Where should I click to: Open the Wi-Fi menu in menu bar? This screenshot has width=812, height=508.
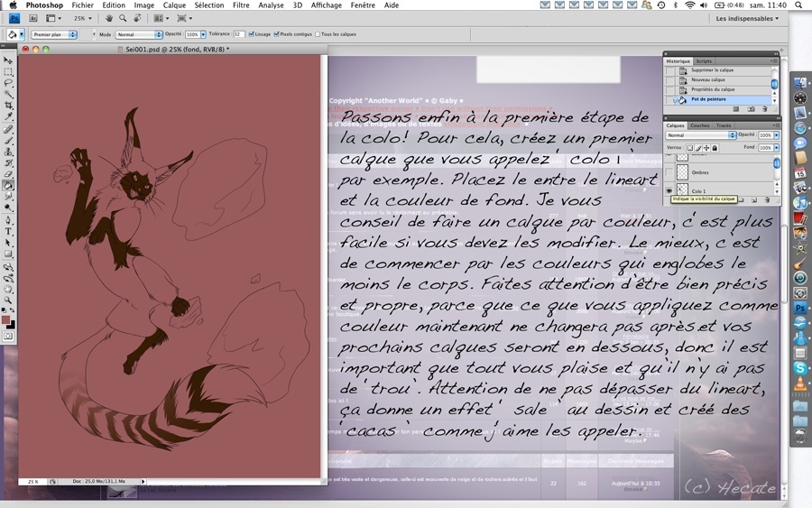pos(689,5)
